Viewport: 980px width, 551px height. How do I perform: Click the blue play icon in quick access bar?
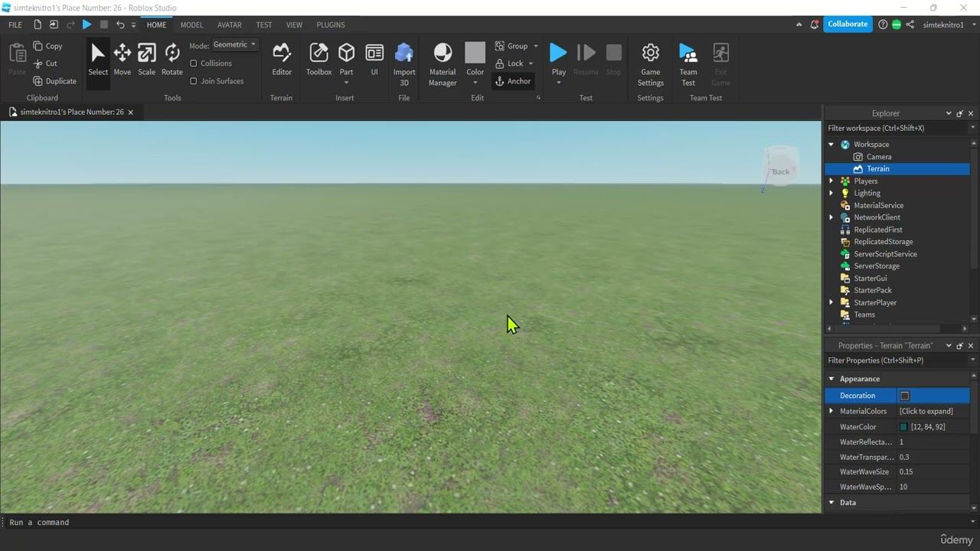[x=87, y=24]
